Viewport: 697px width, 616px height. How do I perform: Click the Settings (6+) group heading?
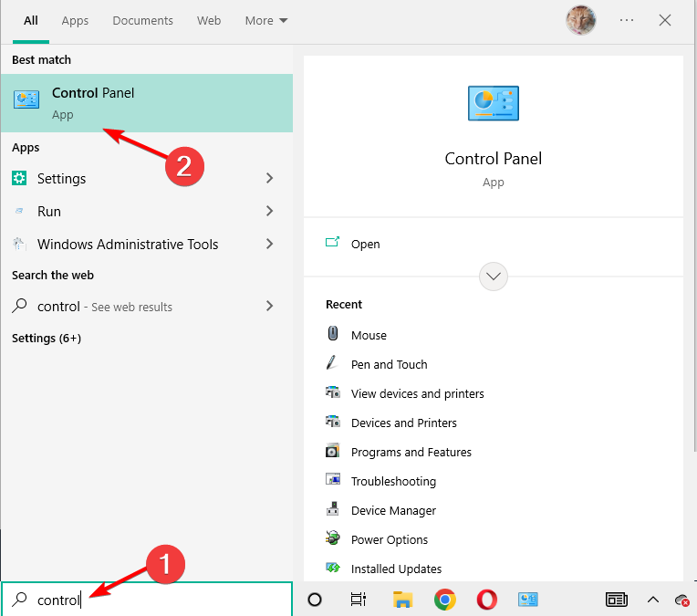tap(47, 339)
